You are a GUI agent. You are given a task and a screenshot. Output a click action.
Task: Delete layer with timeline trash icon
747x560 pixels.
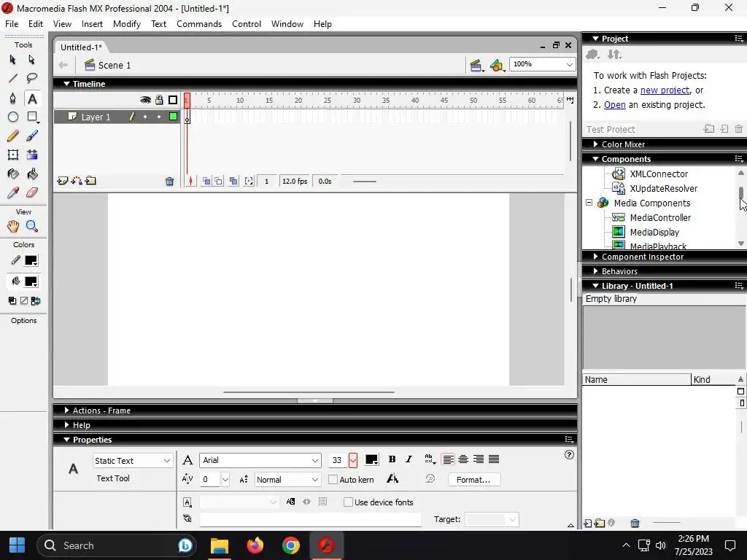[169, 181]
